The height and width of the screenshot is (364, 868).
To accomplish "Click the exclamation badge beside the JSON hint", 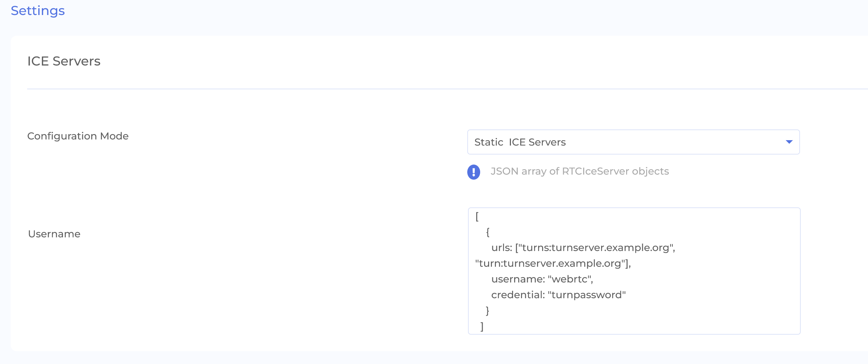I will (474, 172).
